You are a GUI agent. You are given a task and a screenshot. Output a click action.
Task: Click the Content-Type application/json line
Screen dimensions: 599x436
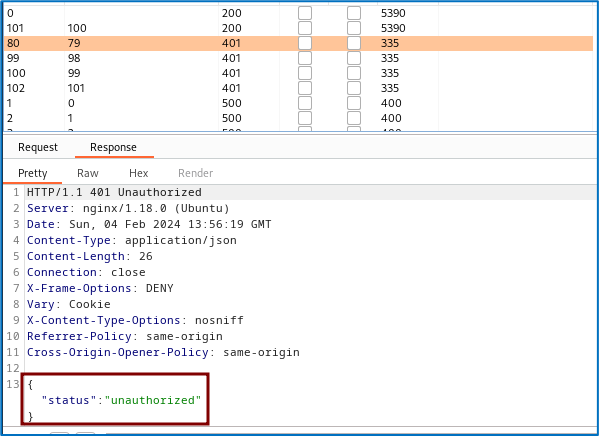pos(132,240)
